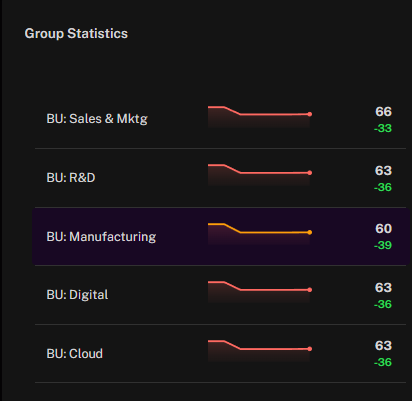The height and width of the screenshot is (401, 412).
Task: Click the Sales & Mktg sparkline end dot
Action: (x=310, y=114)
